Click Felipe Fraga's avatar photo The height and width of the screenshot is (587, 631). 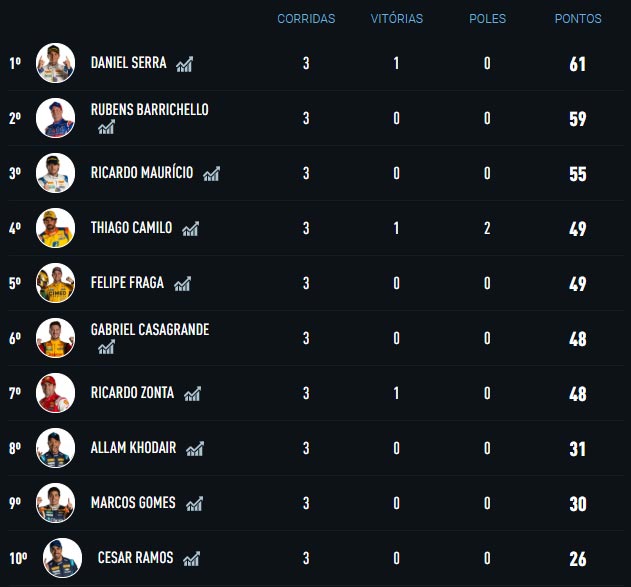tap(56, 283)
